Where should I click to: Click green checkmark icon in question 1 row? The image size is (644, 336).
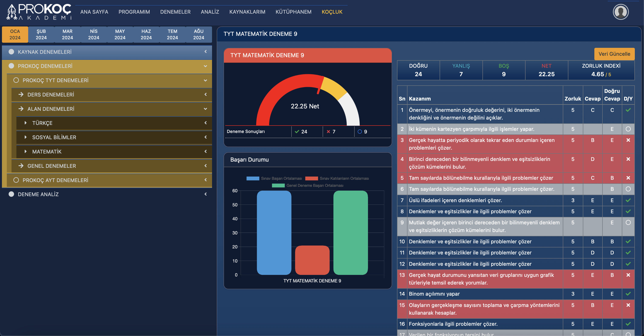[628, 110]
